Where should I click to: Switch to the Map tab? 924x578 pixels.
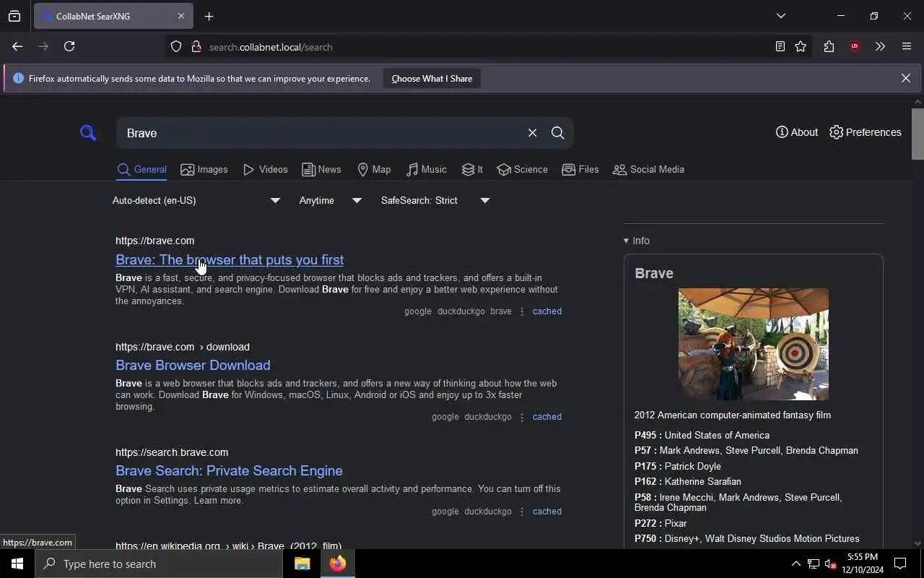(374, 170)
